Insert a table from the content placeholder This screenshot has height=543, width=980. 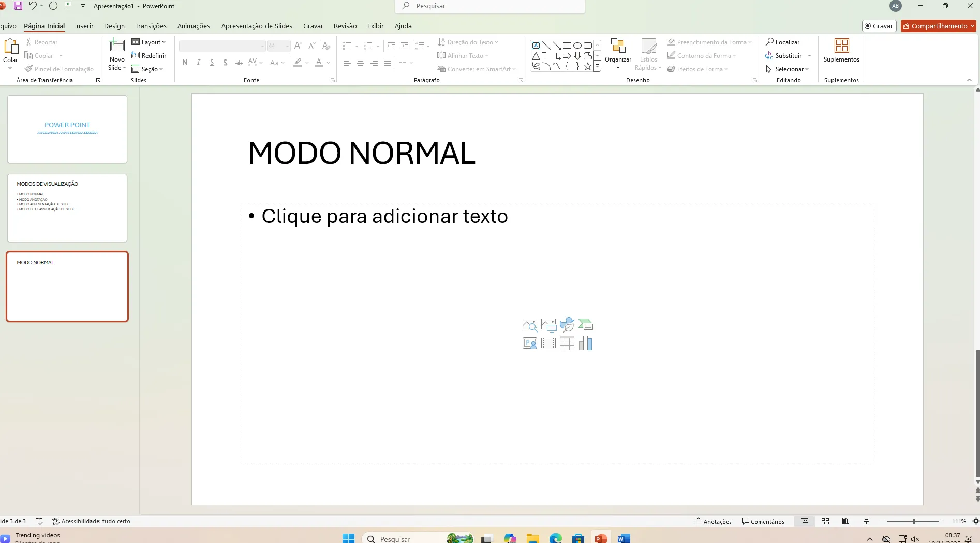567,343
